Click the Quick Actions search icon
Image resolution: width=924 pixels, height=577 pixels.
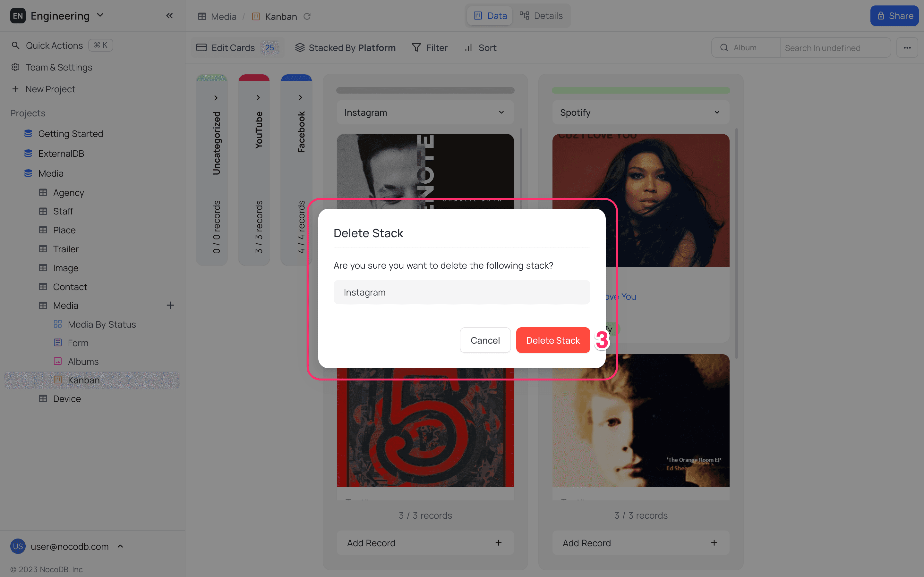(x=15, y=46)
